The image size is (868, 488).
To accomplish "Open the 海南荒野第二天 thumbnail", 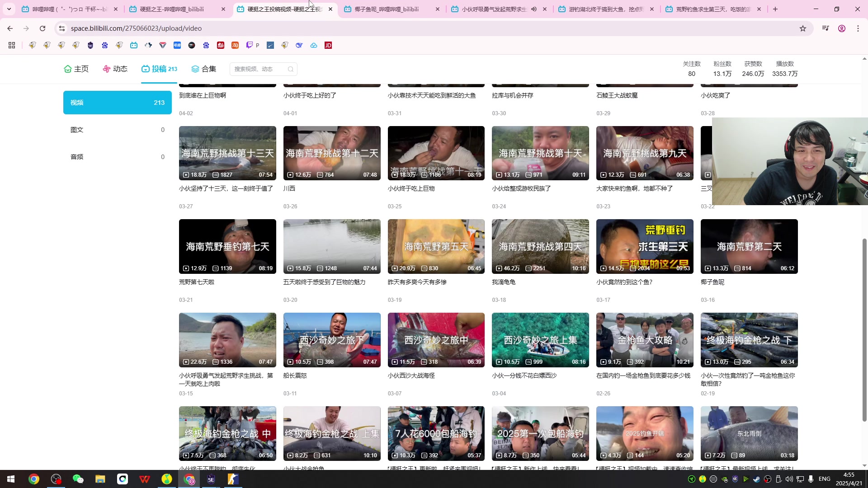I will [x=749, y=246].
